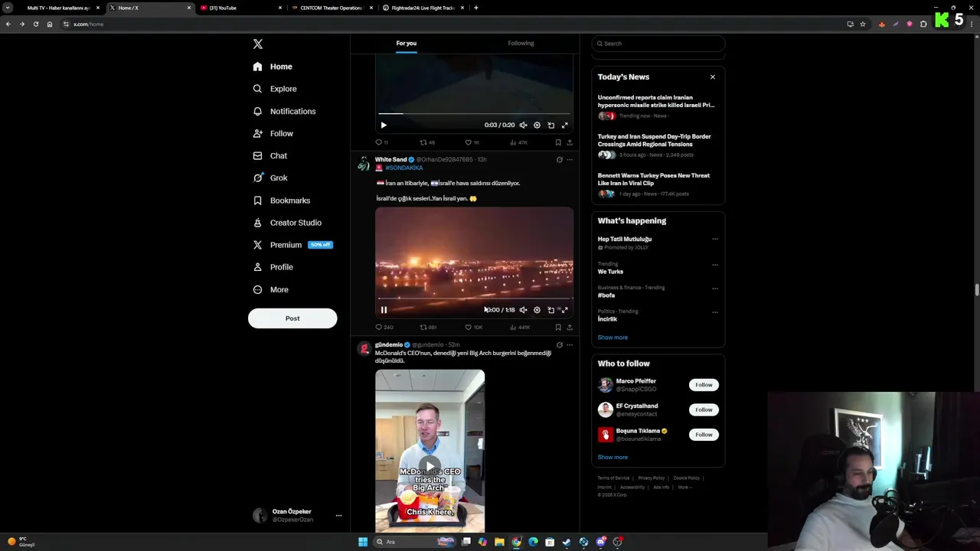Image resolution: width=980 pixels, height=551 pixels.
Task: Follow Boşuna Tıklama
Action: pos(704,435)
